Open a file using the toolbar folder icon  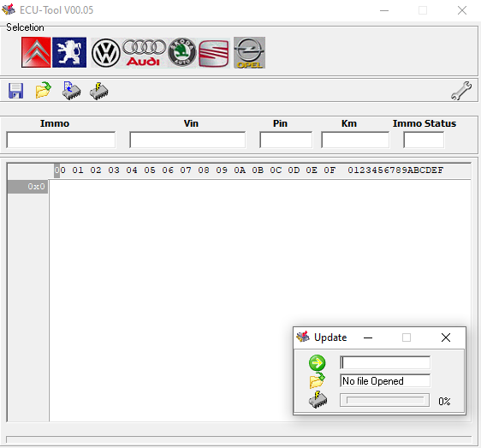click(44, 90)
